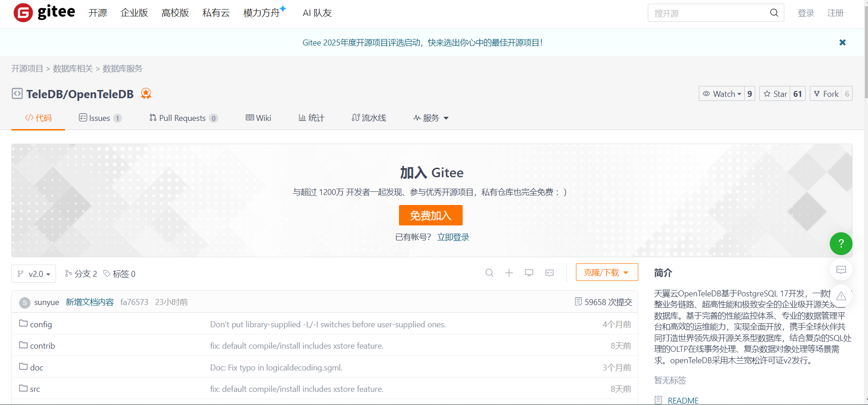This screenshot has width=868, height=405.
Task: Open the AI 队友 menu item
Action: pyautogui.click(x=317, y=13)
